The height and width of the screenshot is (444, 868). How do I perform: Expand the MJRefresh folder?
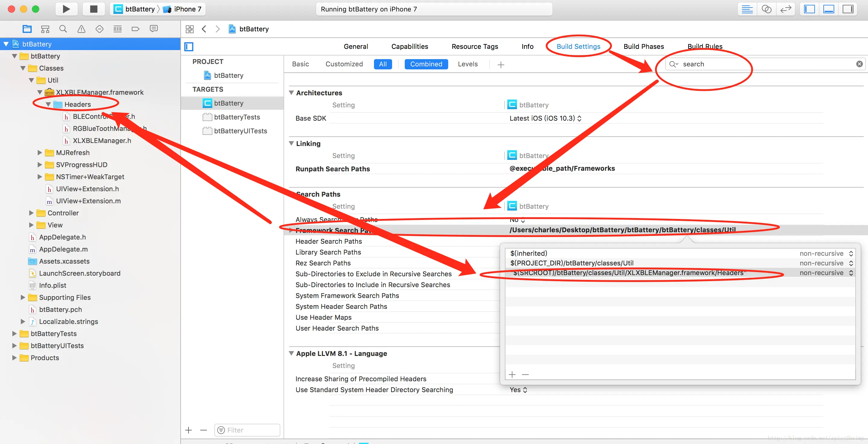tap(40, 153)
